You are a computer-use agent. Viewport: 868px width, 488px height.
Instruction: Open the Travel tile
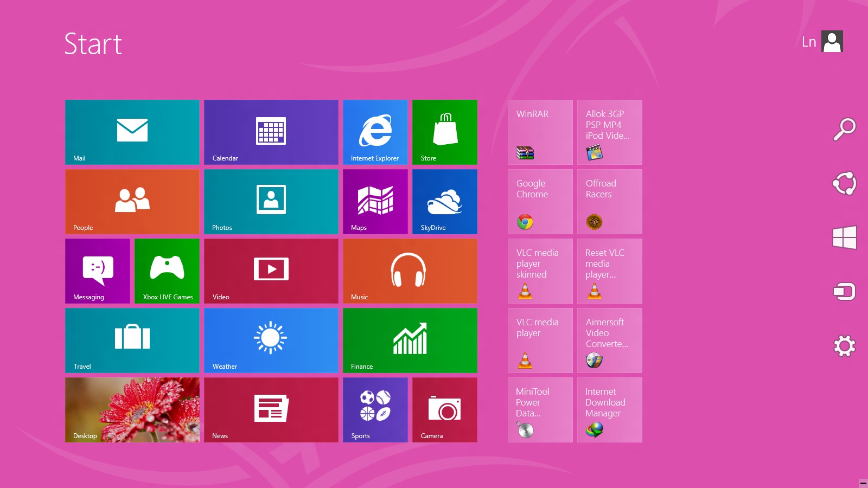point(132,341)
